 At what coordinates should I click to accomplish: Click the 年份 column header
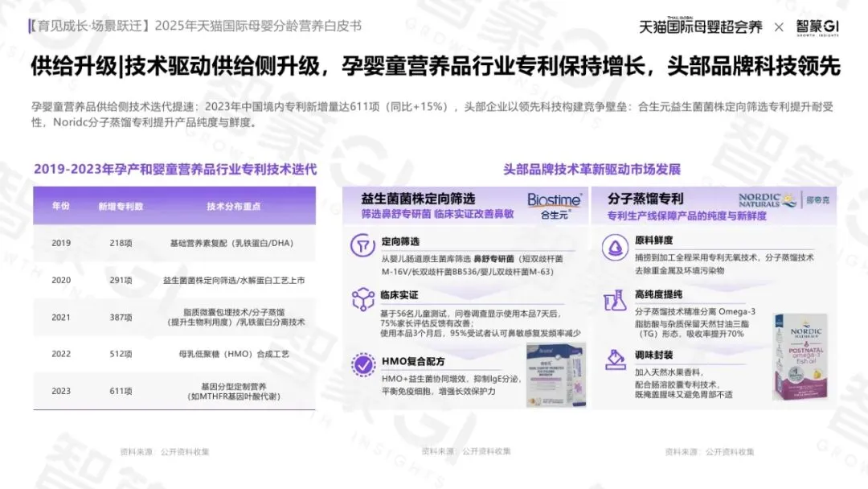61,206
